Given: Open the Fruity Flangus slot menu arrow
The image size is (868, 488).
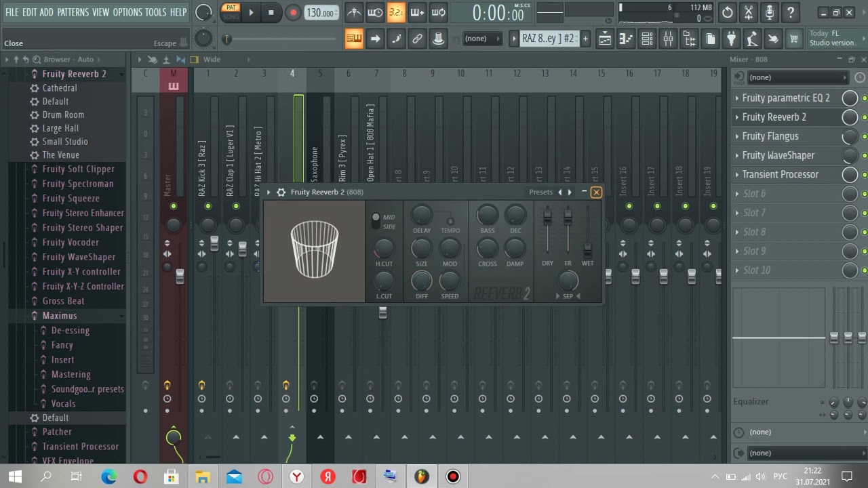Looking at the screenshot, I should (737, 136).
